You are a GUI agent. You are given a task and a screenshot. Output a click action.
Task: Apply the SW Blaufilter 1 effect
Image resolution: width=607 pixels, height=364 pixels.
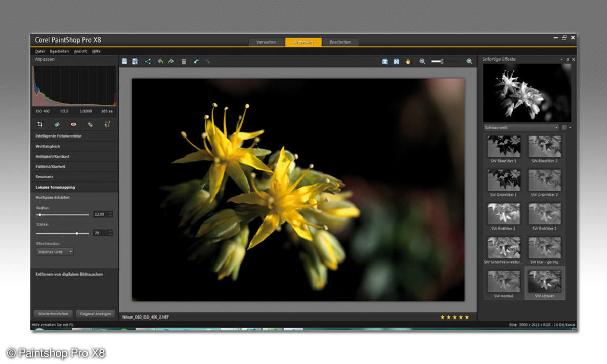point(503,149)
